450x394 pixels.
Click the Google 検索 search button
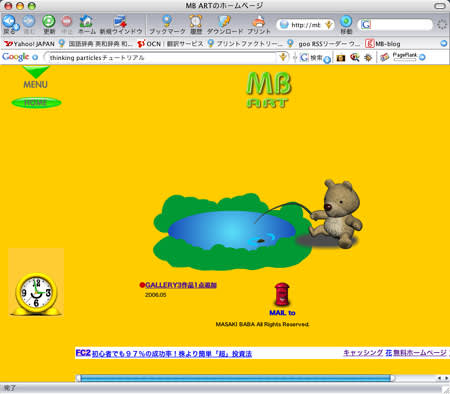click(x=311, y=57)
